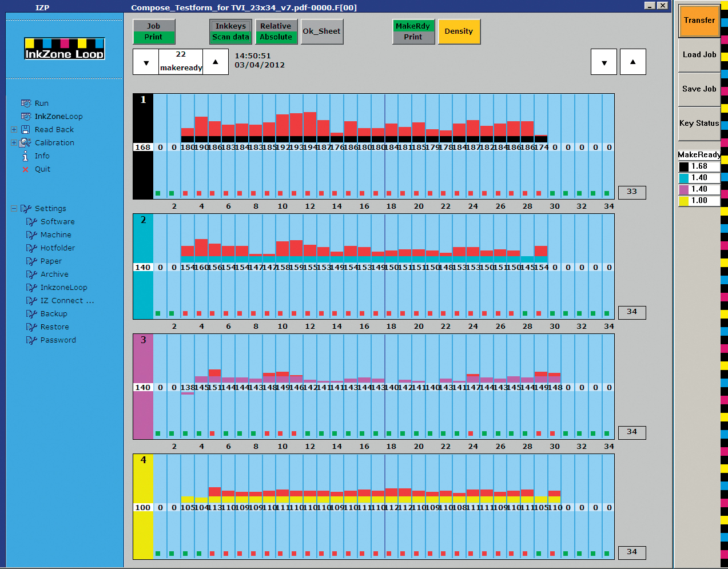
Task: Expand the Read Back tree node
Action: tap(14, 130)
